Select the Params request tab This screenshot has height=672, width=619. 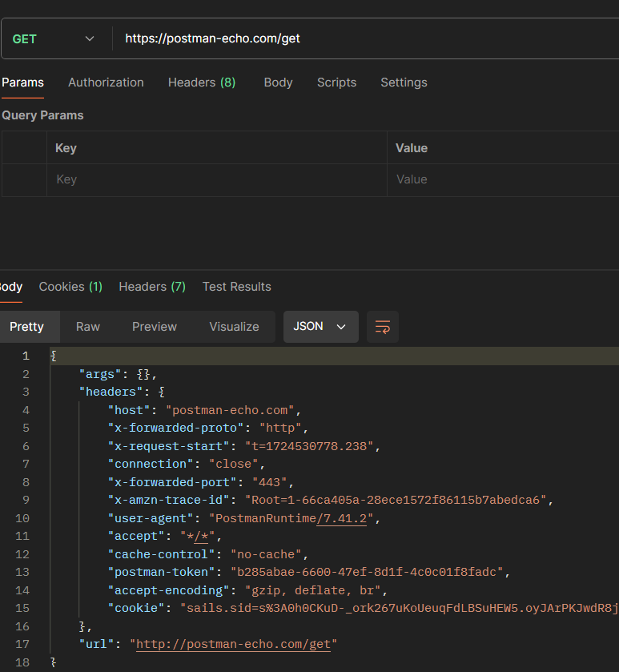tap(22, 82)
